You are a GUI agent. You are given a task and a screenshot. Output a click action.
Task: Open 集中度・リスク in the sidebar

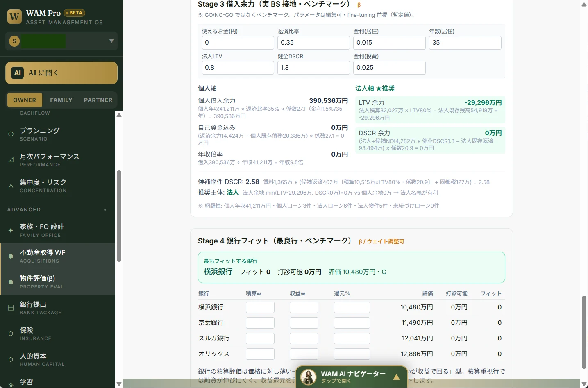coord(57,186)
